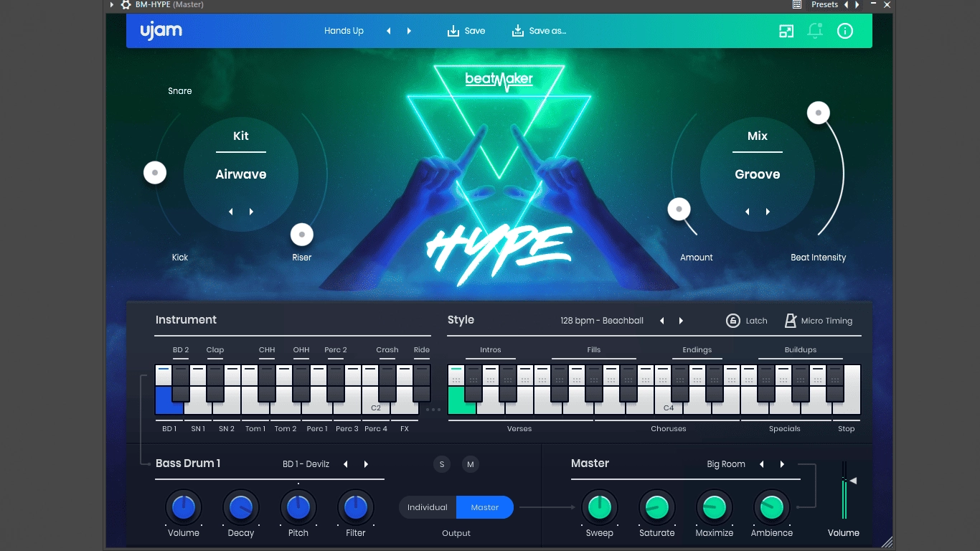Toggle Mute (M) for Bass Drum 1
Screen dimensions: 980x551
pyautogui.click(x=471, y=464)
